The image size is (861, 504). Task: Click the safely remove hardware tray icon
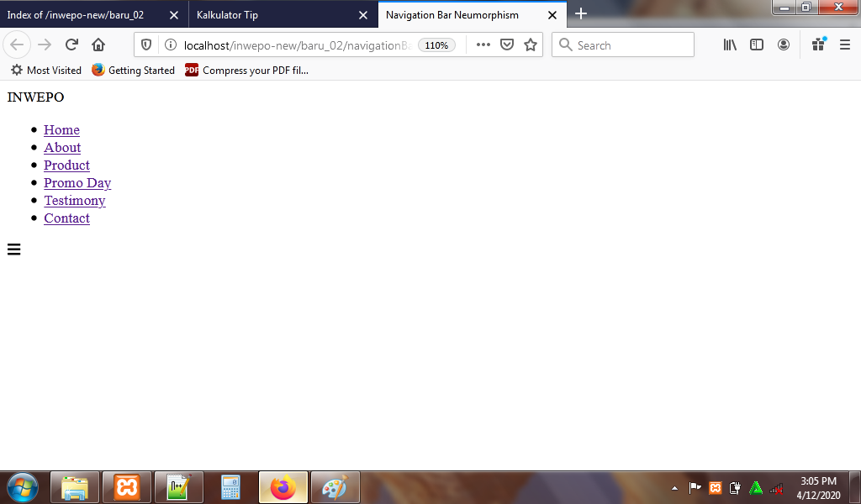735,487
